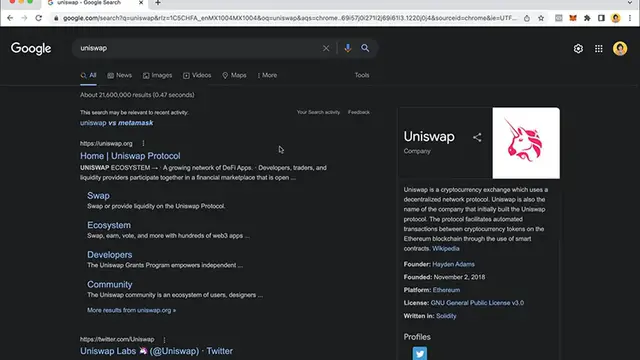Open the Ecosystem sitelink
Image resolution: width=640 pixels, height=360 pixels.
(109, 225)
